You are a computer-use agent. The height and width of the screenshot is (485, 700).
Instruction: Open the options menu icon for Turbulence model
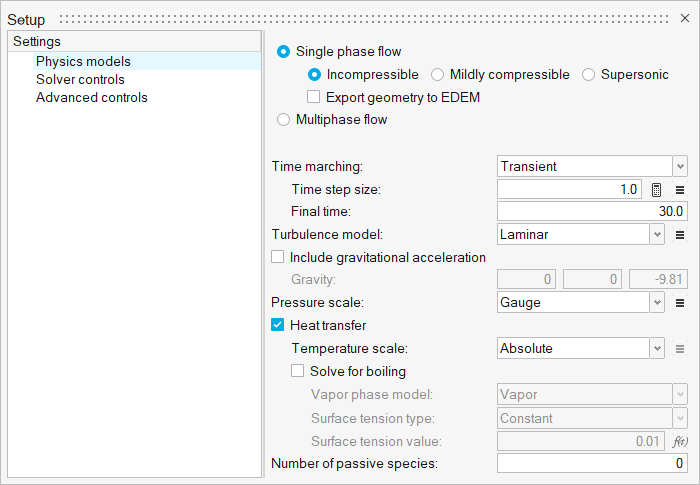(680, 235)
